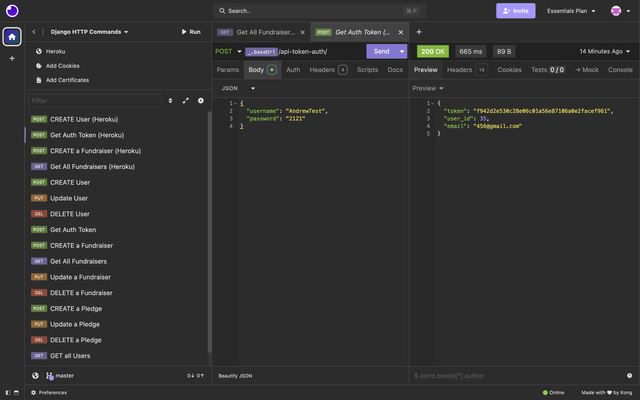Open the JSON body type dropdown
This screenshot has width=640, height=400.
pyautogui.click(x=238, y=88)
